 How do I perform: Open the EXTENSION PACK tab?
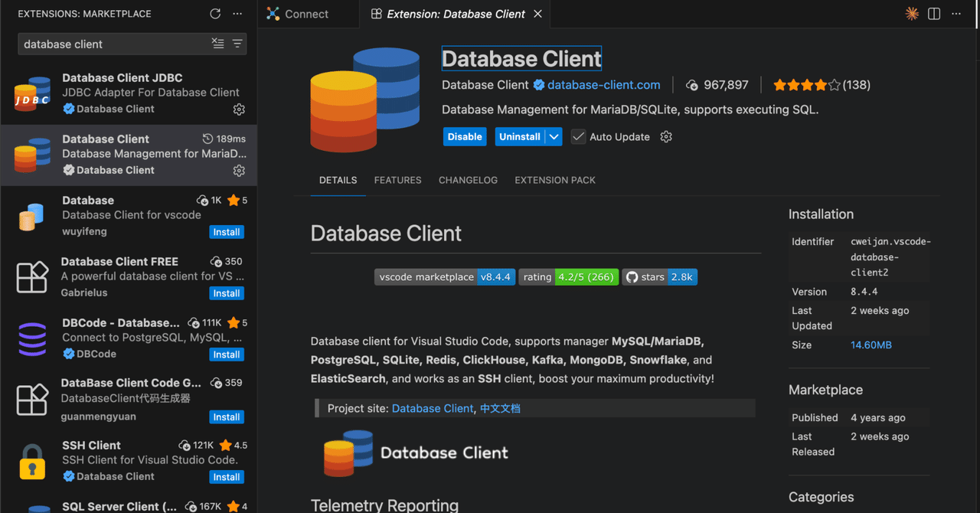click(554, 180)
